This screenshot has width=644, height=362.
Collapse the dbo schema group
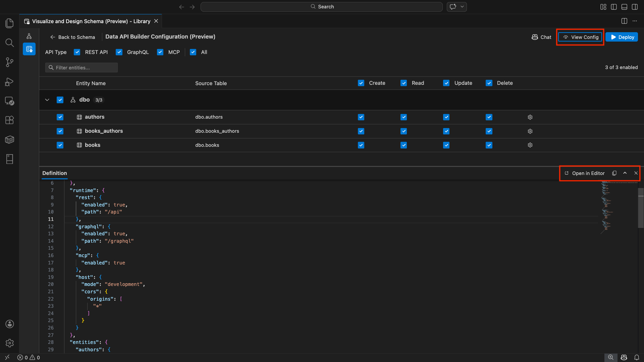point(47,100)
